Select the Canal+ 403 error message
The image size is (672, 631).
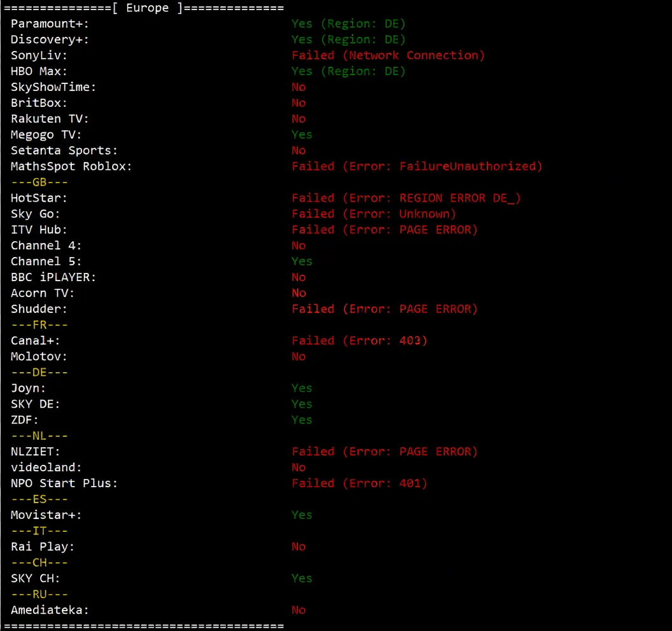pos(360,341)
